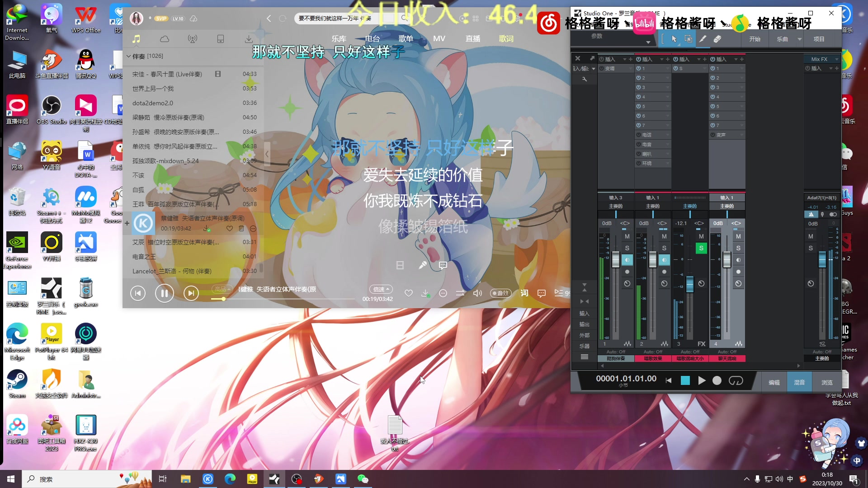This screenshot has height=488, width=868.
Task: Add insert on channel 1 with plus
Action: pos(631,59)
